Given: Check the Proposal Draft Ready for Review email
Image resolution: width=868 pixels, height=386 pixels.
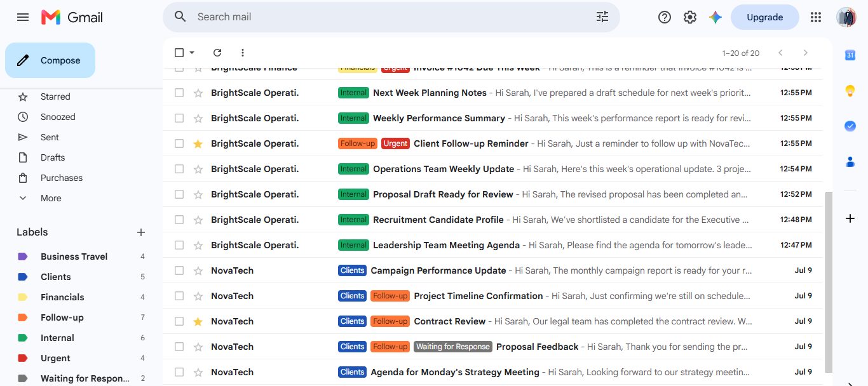Looking at the screenshot, I should pyautogui.click(x=179, y=194).
